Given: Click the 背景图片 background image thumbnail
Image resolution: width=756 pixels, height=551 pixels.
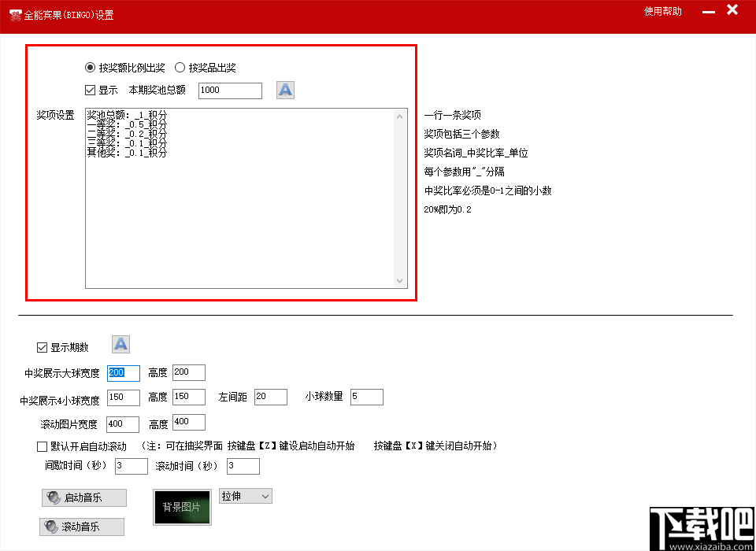Looking at the screenshot, I should pyautogui.click(x=182, y=508).
